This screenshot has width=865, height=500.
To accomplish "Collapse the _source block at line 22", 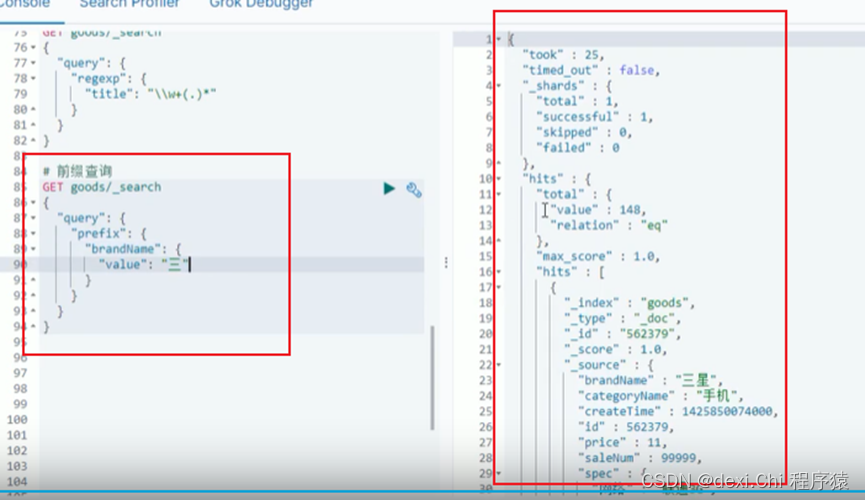I will click(x=499, y=365).
